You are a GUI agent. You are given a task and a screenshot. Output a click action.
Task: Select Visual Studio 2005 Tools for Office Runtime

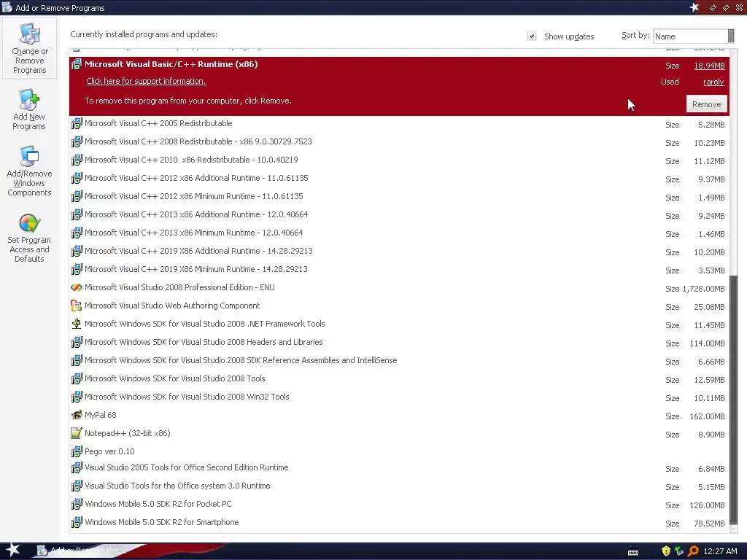point(399,467)
